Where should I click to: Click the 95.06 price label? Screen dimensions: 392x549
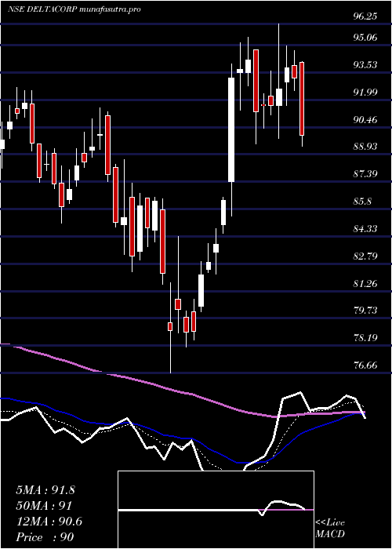click(365, 37)
